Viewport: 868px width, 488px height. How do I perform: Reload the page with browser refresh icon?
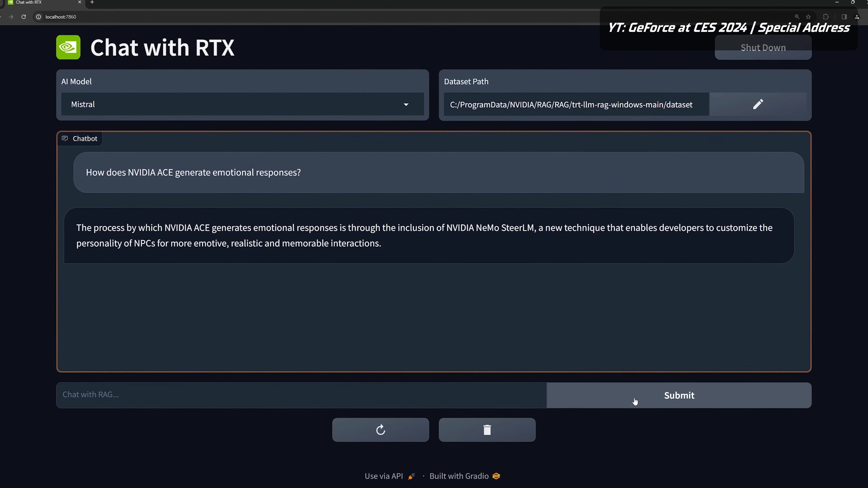point(24,17)
